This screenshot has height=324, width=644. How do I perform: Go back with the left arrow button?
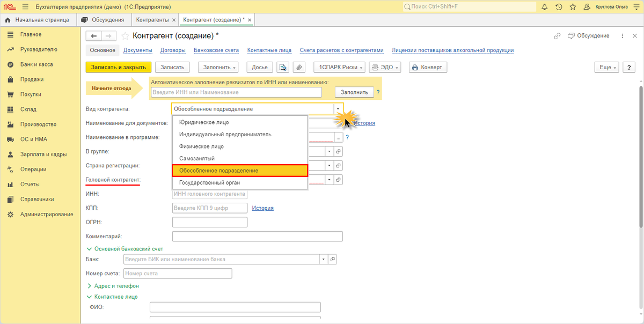click(x=94, y=35)
